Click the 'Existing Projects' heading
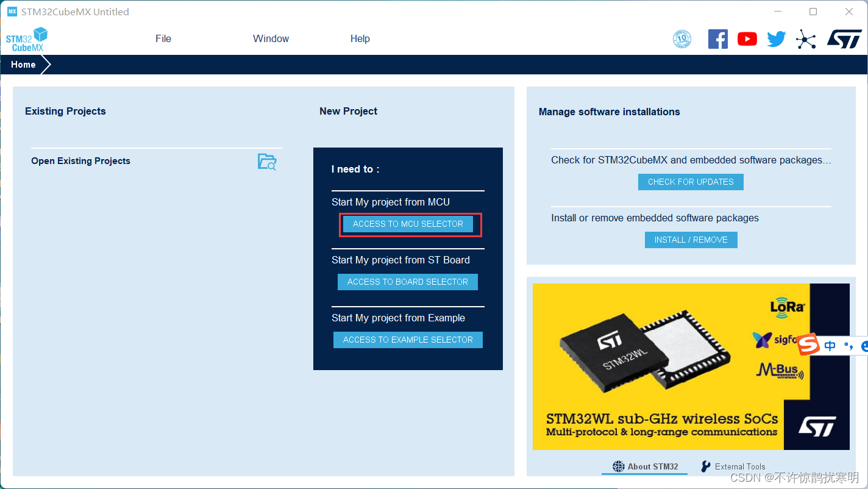 pos(65,111)
